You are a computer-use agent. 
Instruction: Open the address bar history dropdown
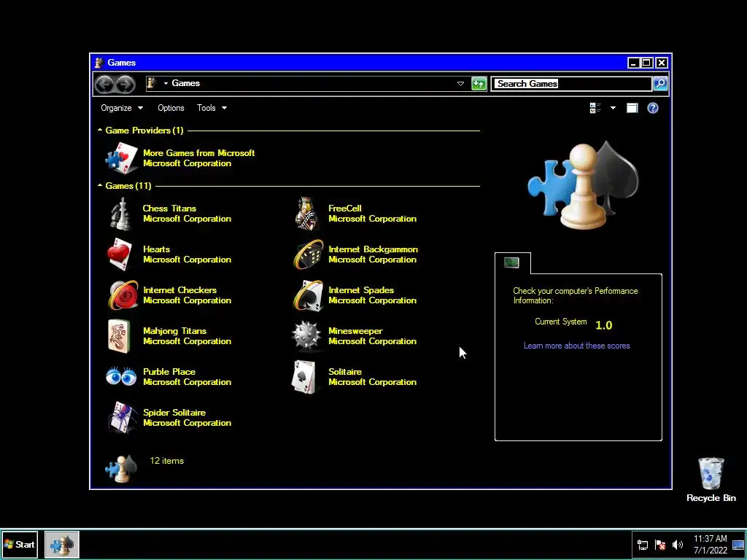[461, 84]
